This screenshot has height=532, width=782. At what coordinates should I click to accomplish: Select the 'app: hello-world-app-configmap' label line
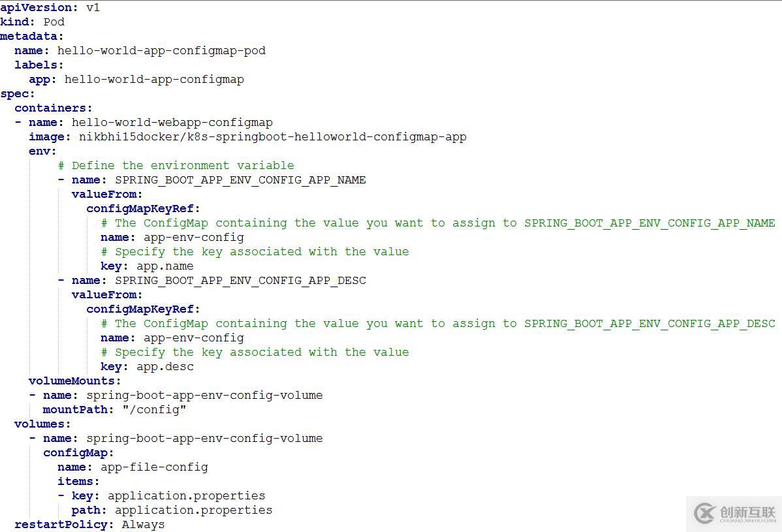(136, 80)
